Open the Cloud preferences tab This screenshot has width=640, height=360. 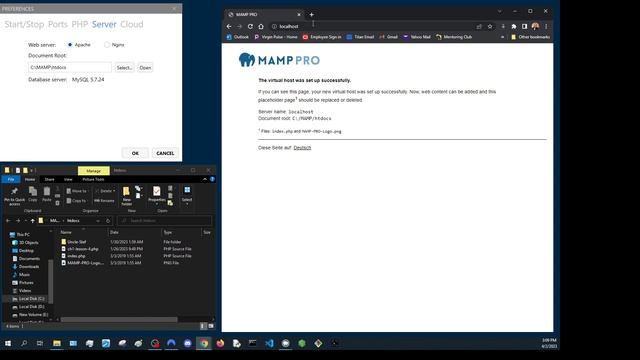point(132,24)
